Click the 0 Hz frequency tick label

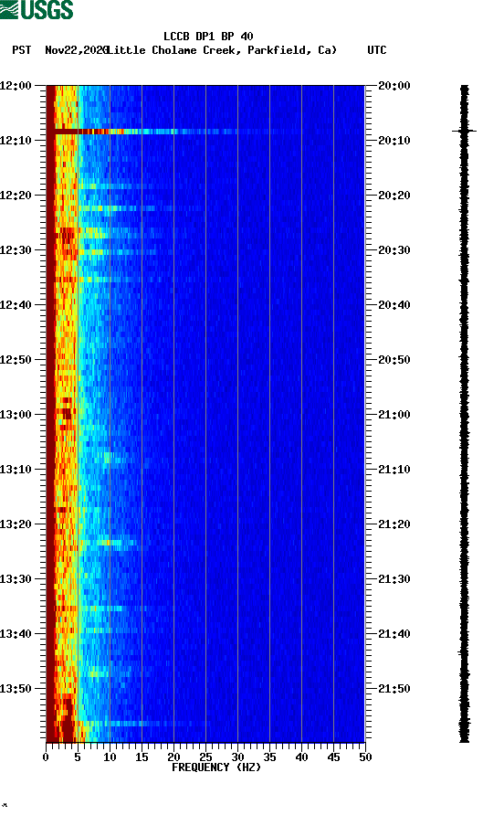[x=46, y=757]
